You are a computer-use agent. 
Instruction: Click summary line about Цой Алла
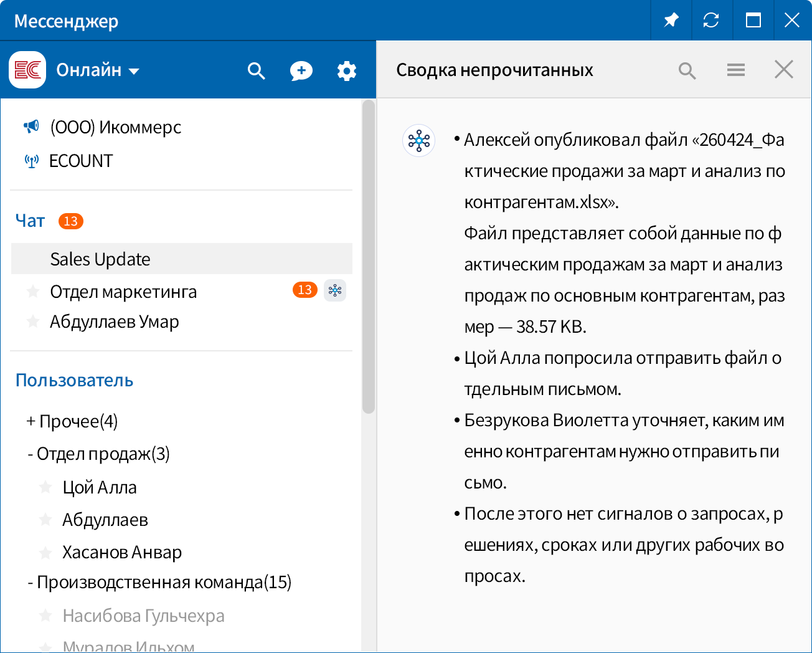coord(623,373)
